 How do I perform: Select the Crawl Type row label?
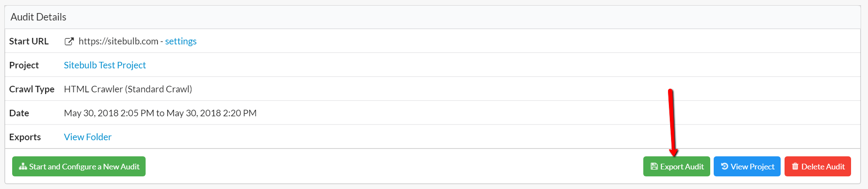[x=32, y=89]
